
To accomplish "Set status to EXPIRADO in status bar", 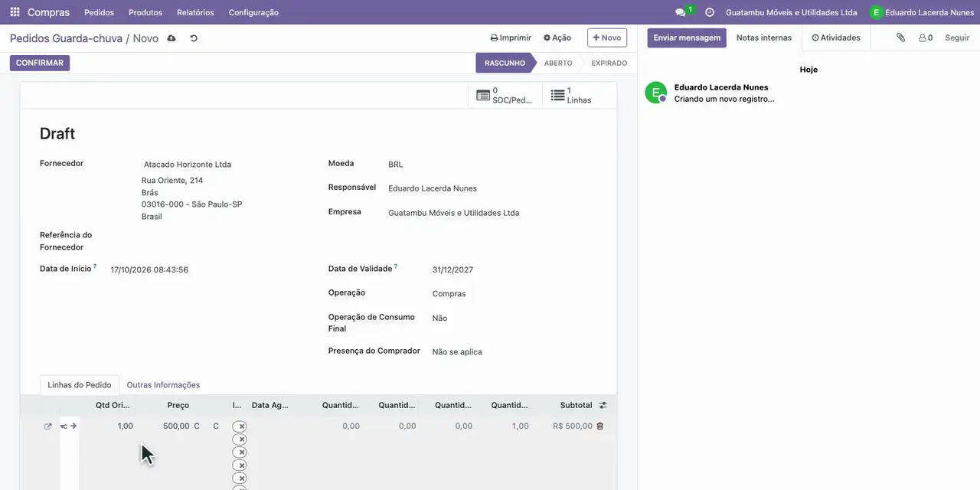I will (609, 63).
